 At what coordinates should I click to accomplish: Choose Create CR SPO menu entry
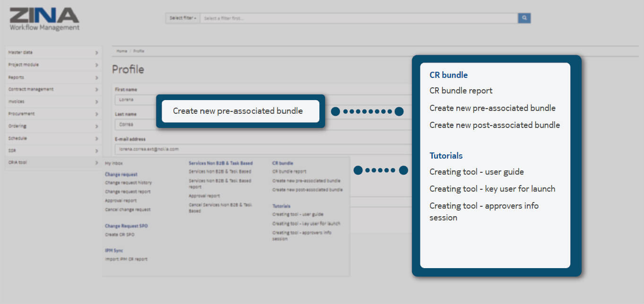(x=120, y=235)
